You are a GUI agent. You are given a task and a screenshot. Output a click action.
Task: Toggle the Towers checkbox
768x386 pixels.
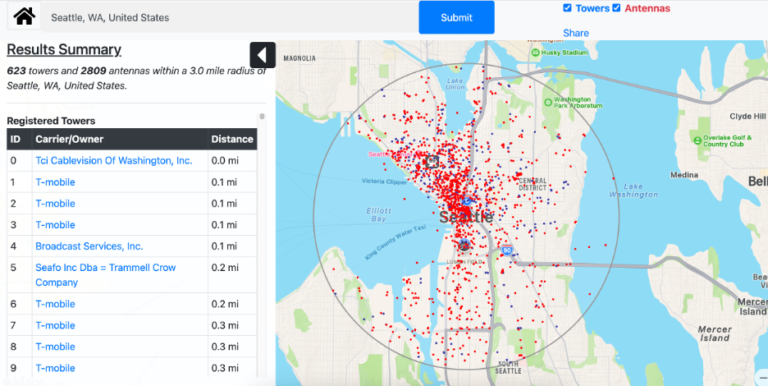(x=567, y=8)
